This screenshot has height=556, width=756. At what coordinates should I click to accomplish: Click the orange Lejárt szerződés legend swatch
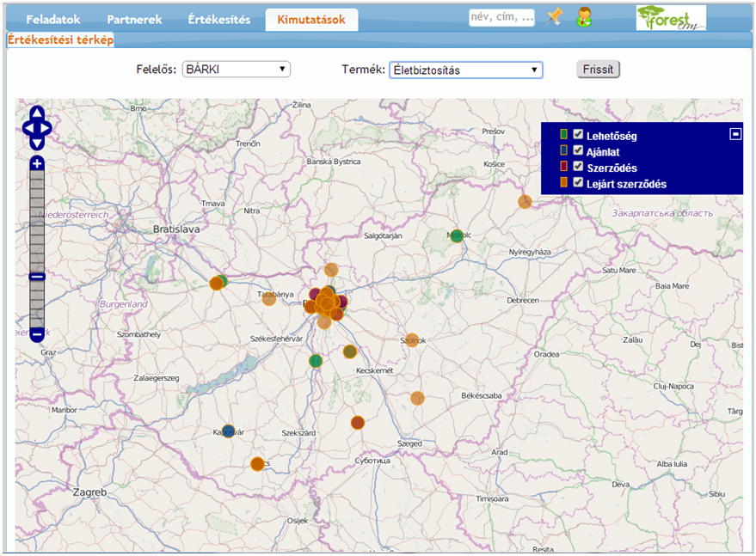point(563,182)
